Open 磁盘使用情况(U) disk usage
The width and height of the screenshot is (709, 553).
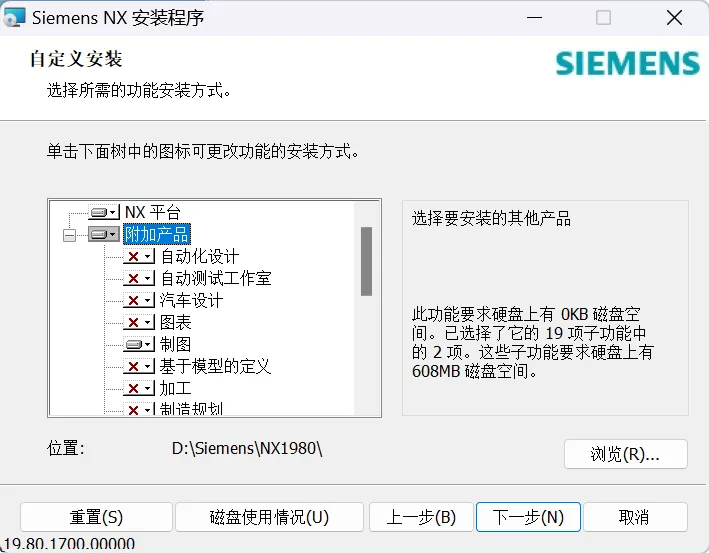pos(269,517)
